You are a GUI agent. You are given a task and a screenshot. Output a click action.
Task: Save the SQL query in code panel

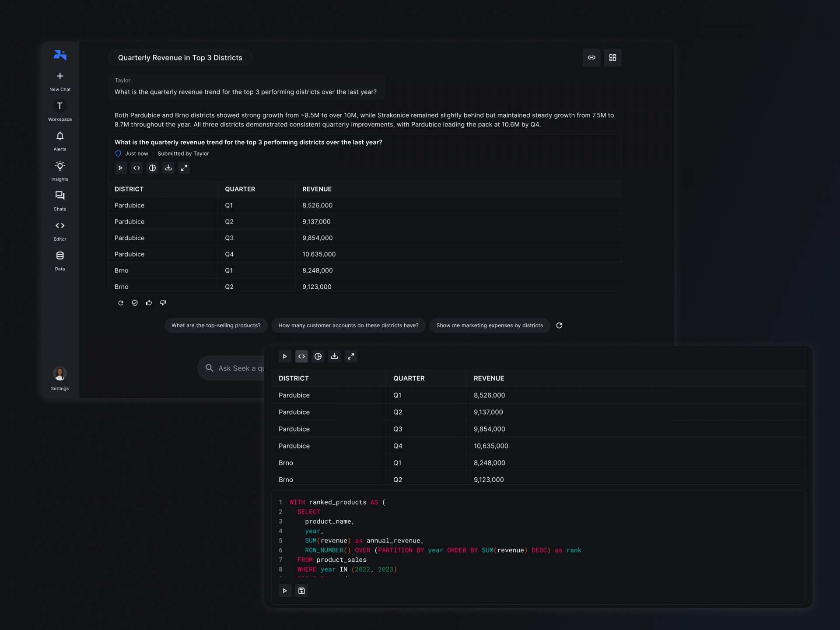[301, 591]
